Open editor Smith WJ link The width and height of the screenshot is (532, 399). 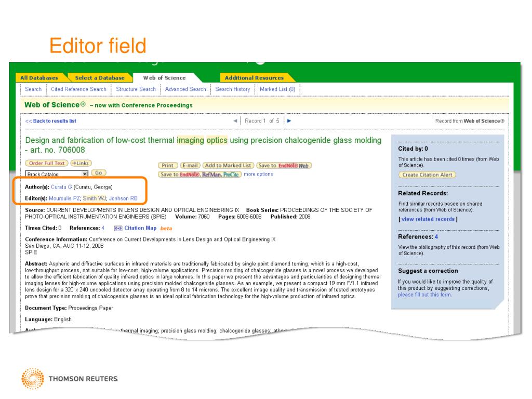(x=95, y=198)
